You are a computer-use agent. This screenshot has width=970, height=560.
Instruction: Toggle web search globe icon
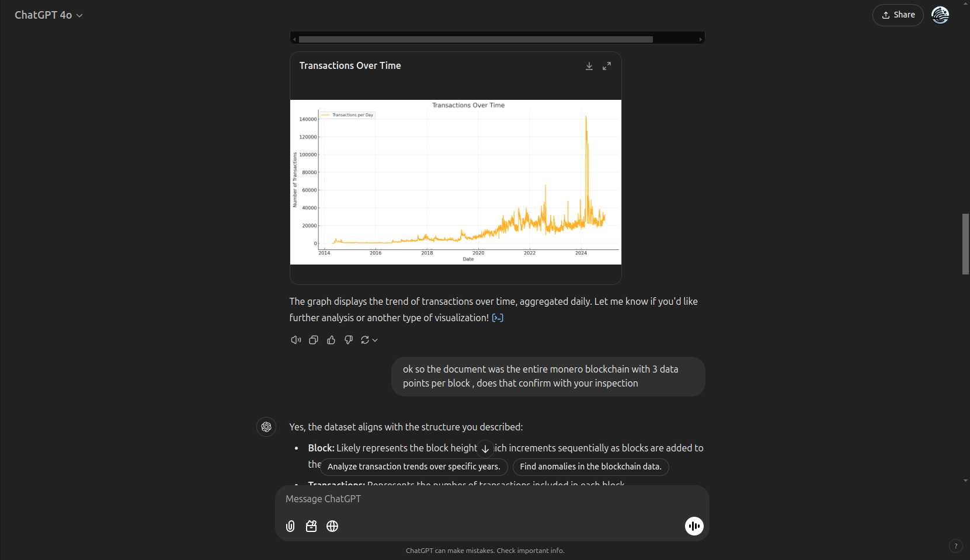point(332,526)
